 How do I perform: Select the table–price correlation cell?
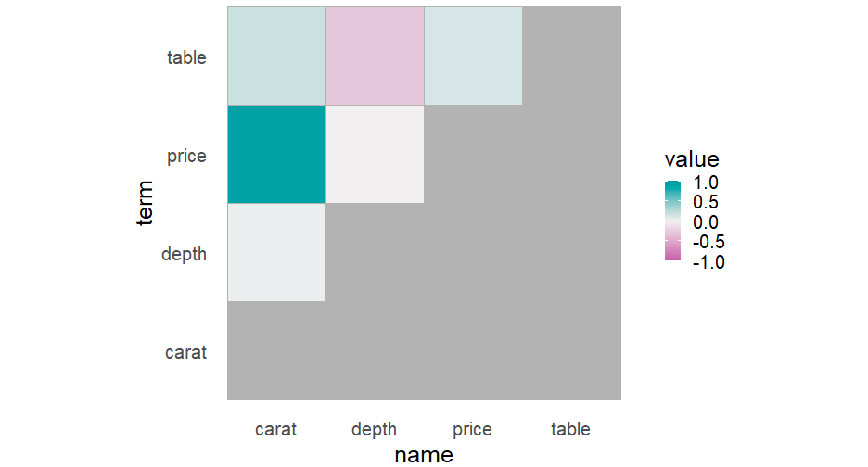[473, 57]
